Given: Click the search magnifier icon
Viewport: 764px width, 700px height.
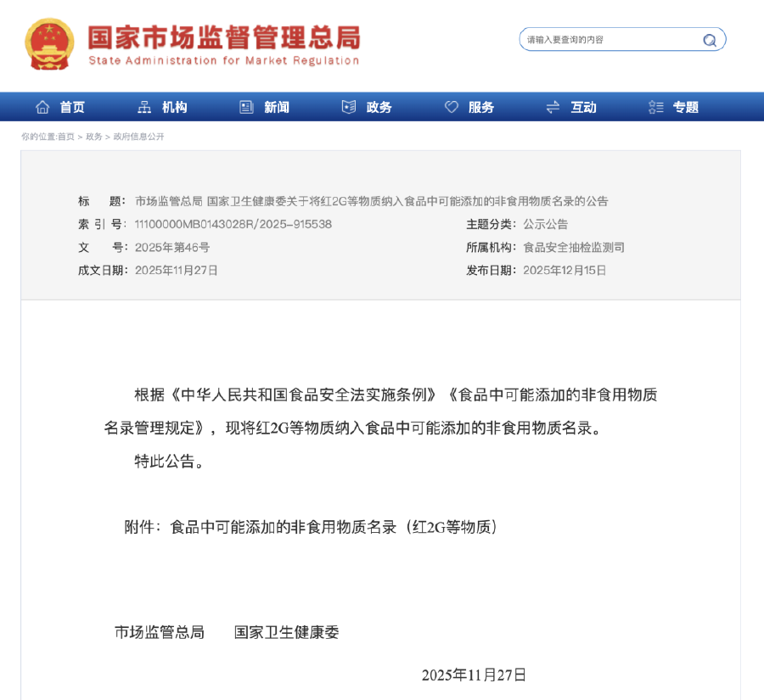Looking at the screenshot, I should click(709, 40).
